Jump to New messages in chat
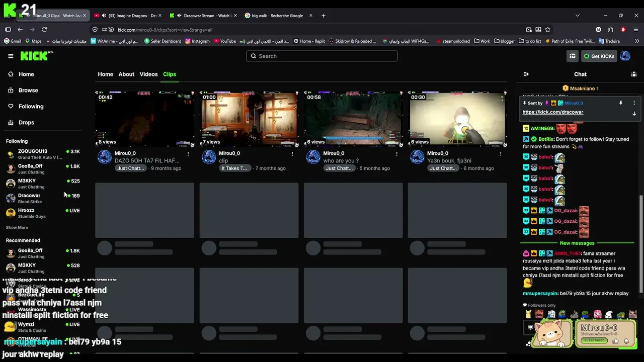 click(577, 243)
